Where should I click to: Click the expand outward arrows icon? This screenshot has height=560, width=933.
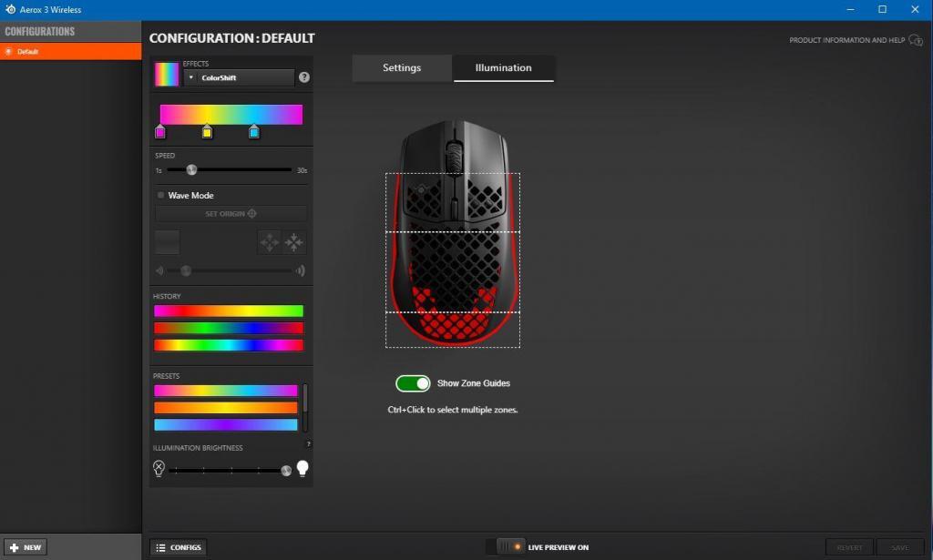[270, 242]
